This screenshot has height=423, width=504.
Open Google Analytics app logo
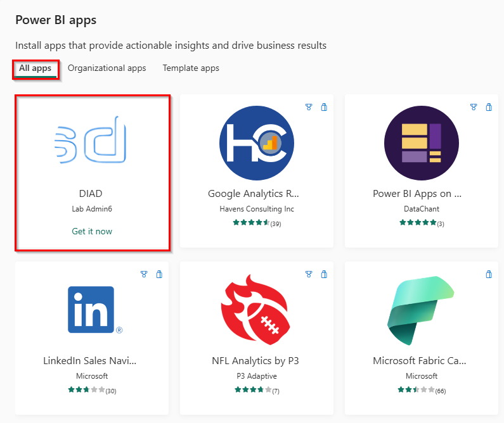[x=257, y=143]
